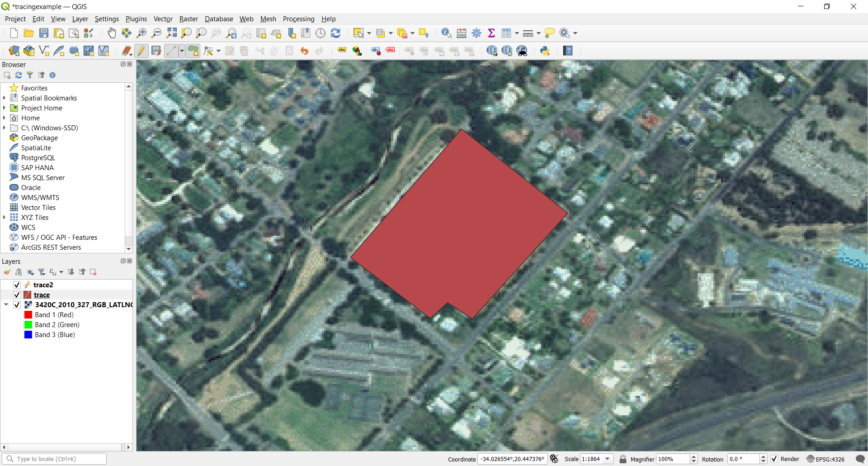This screenshot has height=466, width=868.
Task: Uncheck visibility of trace2 layer
Action: (x=16, y=285)
